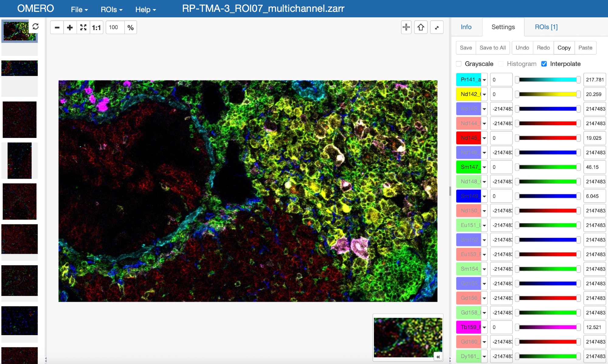This screenshot has height=364, width=608.
Task: Click the Copy settings button
Action: point(564,48)
